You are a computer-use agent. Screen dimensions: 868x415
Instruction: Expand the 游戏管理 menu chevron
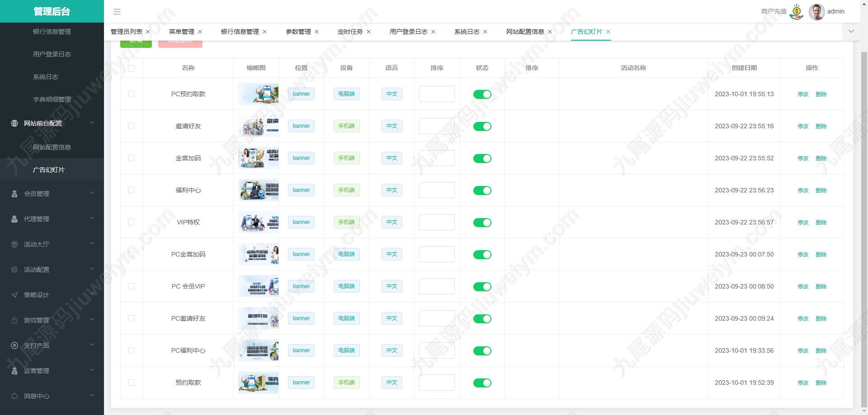92,319
